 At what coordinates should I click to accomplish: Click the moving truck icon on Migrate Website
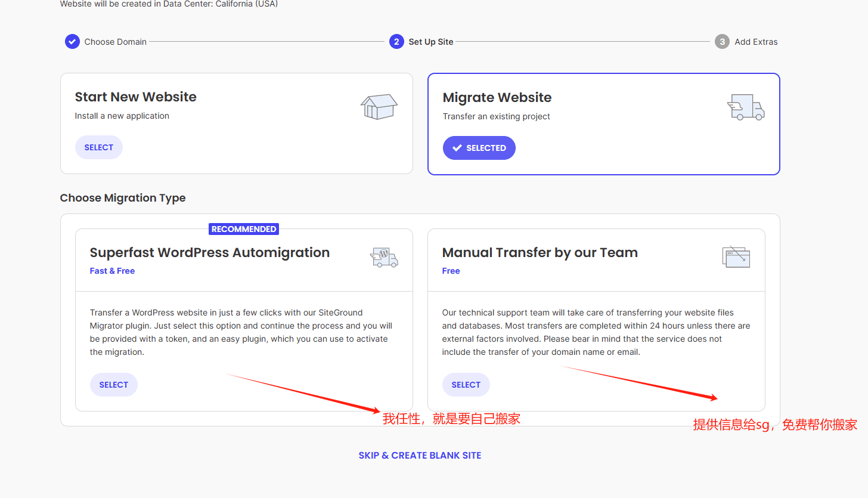(x=746, y=107)
